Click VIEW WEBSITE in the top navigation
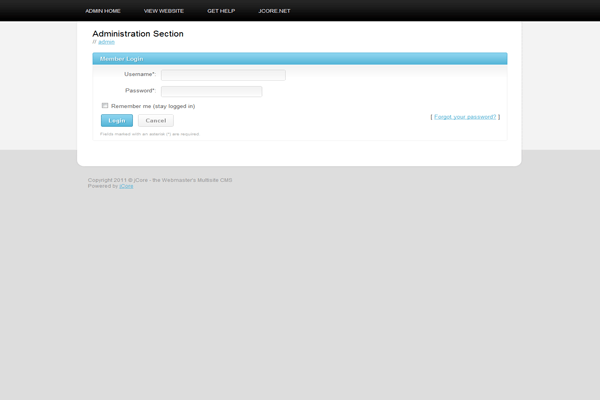Screen dimensions: 600x400 click(x=164, y=10)
